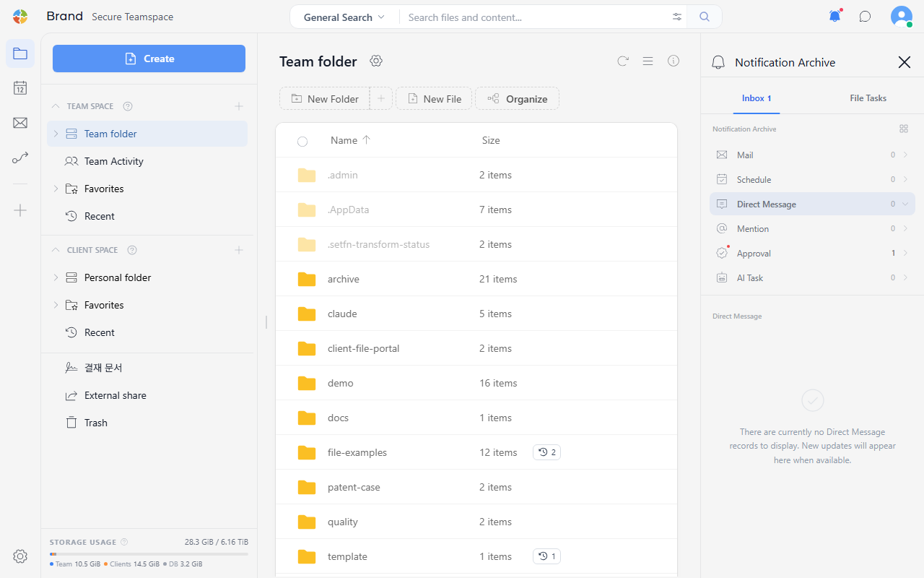Select Approval notification category
This screenshot has width=924, height=578.
pos(812,254)
